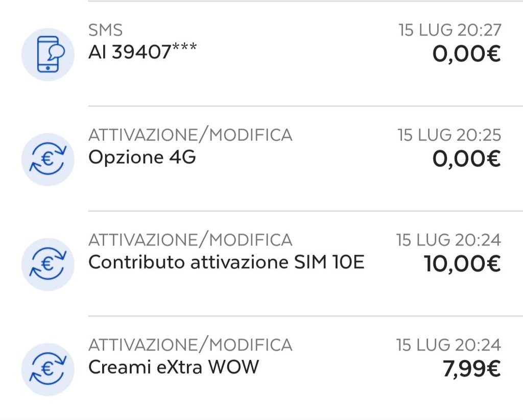The height and width of the screenshot is (420, 523).
Task: Tap the SMS phone icon
Action: pos(47,54)
